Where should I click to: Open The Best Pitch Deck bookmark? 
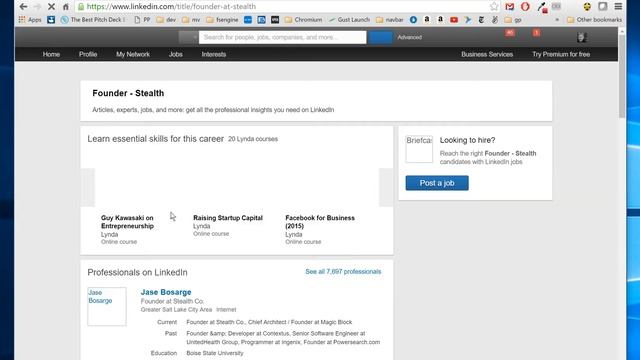pyautogui.click(x=93, y=20)
